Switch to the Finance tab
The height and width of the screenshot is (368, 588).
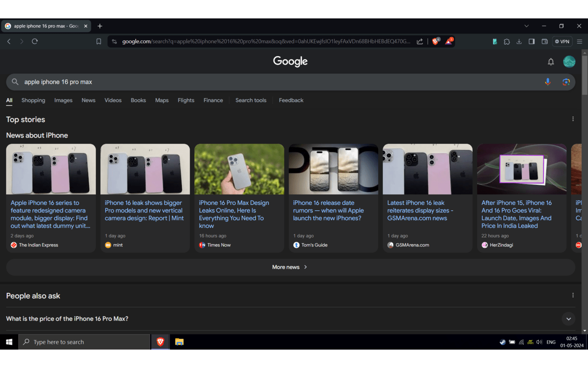(x=213, y=100)
